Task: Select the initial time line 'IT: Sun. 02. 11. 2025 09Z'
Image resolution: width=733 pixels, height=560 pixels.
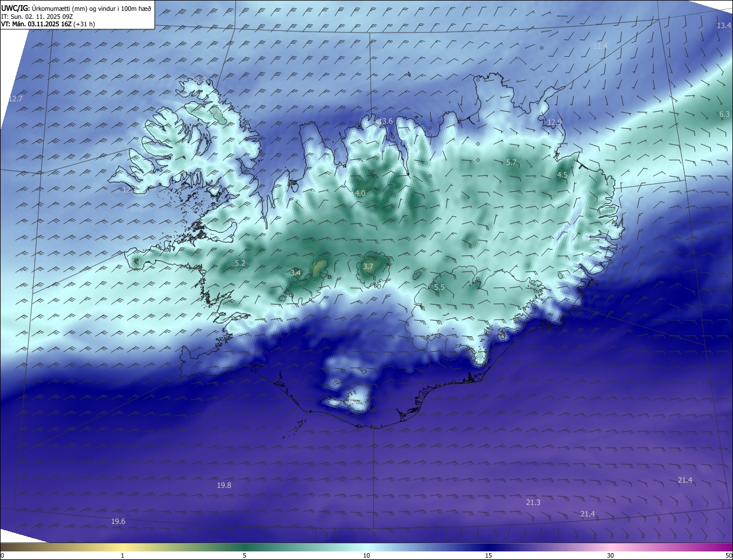Action: coord(37,17)
